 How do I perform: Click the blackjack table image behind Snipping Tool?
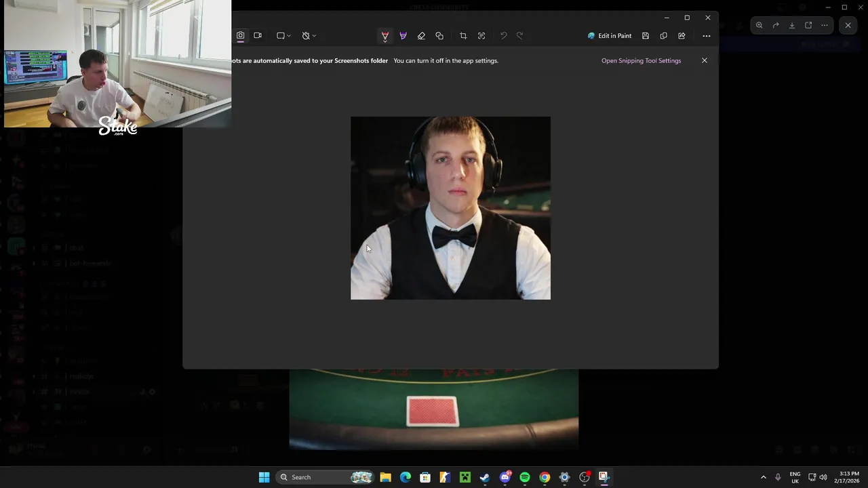pyautogui.click(x=434, y=409)
